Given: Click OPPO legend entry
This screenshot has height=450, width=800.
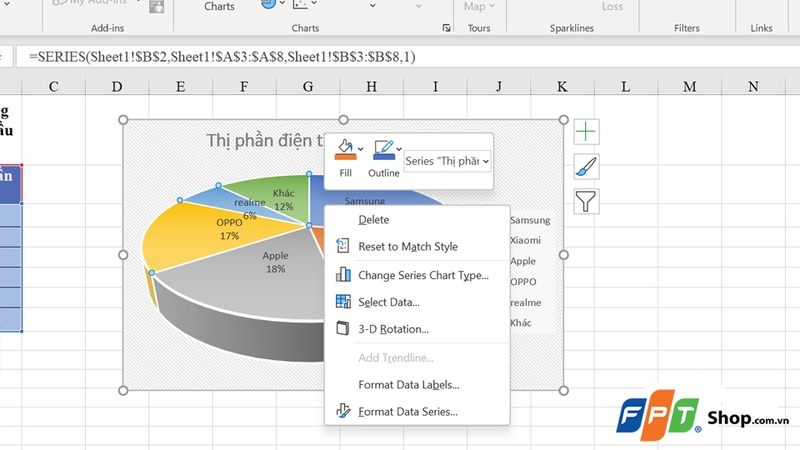Looking at the screenshot, I should (x=523, y=282).
